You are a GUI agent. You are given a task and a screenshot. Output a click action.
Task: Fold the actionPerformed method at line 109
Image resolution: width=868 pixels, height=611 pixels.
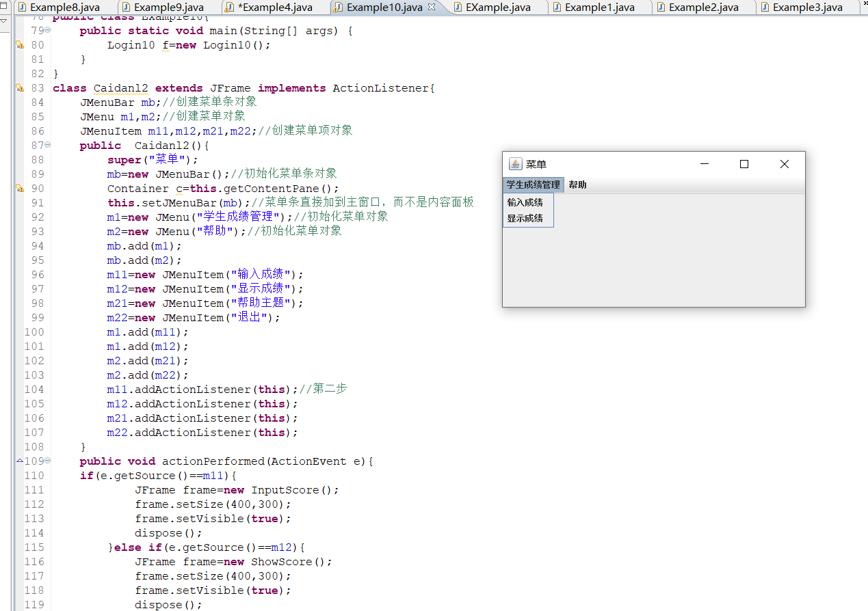tap(47, 461)
